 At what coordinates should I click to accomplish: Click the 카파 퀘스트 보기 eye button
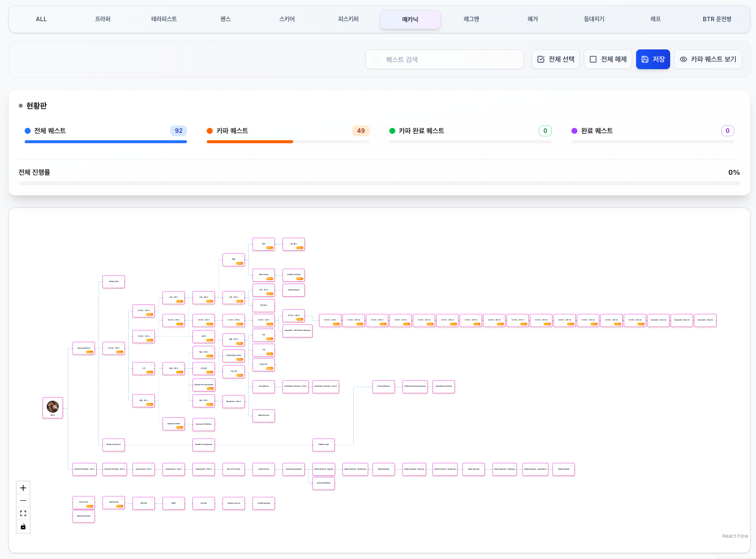click(x=708, y=59)
